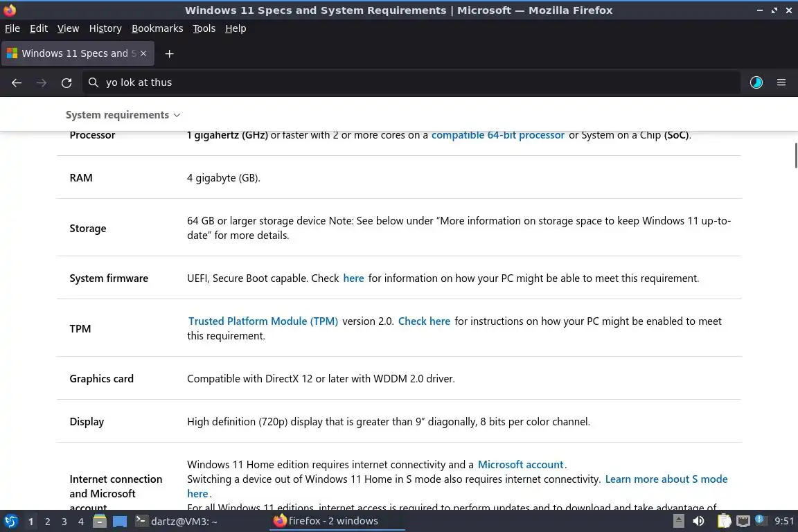Click the blue show desktop taskbar icon
The image size is (798, 532).
(x=120, y=522)
